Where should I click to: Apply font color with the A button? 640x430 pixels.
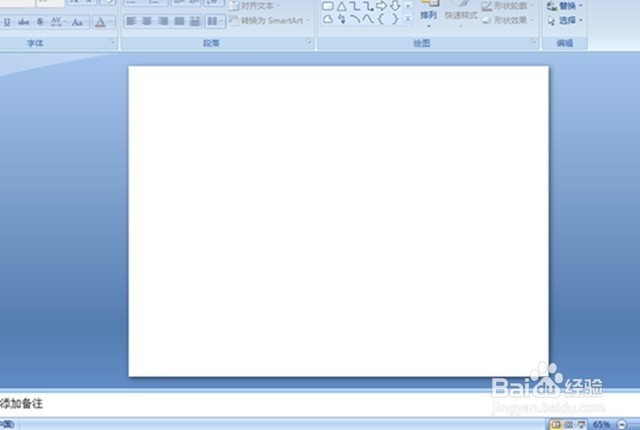coord(100,22)
